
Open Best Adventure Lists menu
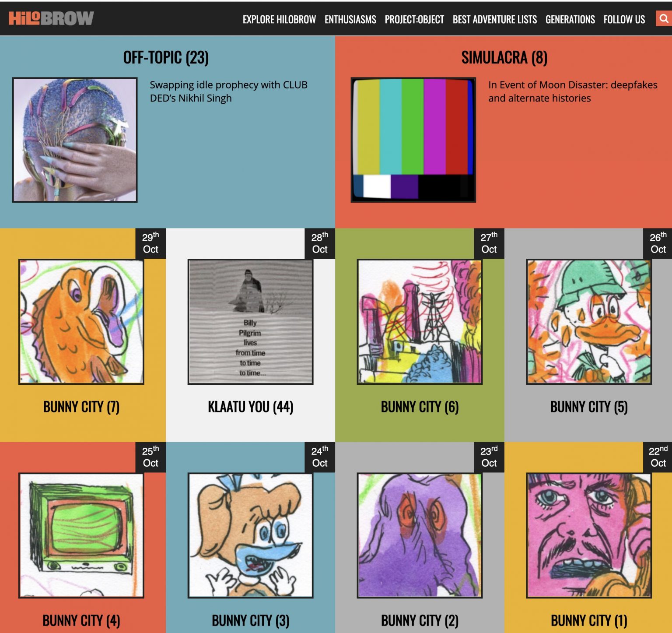click(x=495, y=19)
